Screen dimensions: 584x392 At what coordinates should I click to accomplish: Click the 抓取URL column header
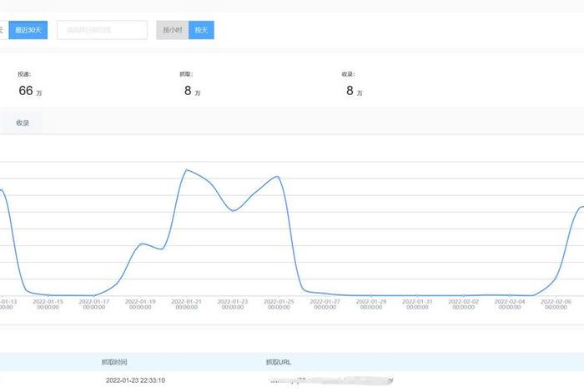coord(279,362)
